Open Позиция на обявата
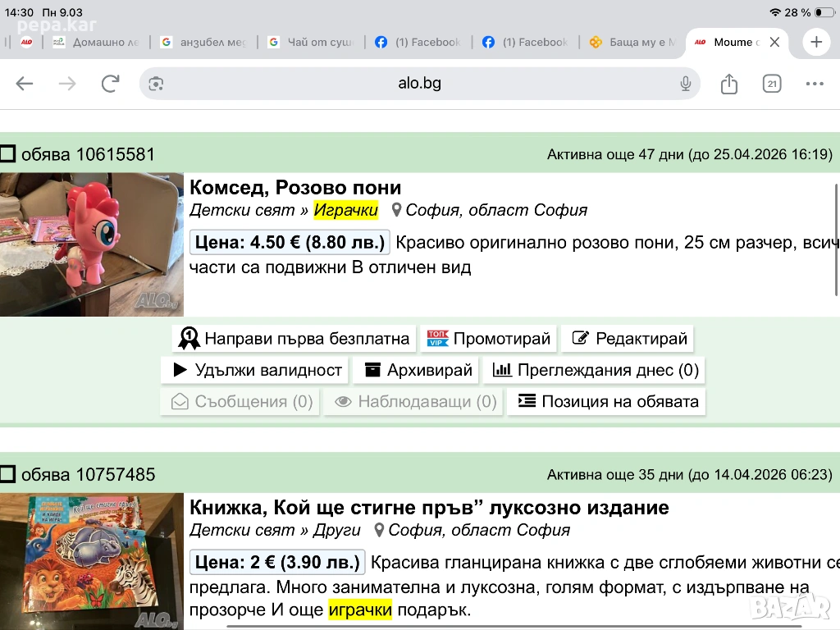This screenshot has width=840, height=630. tap(608, 401)
